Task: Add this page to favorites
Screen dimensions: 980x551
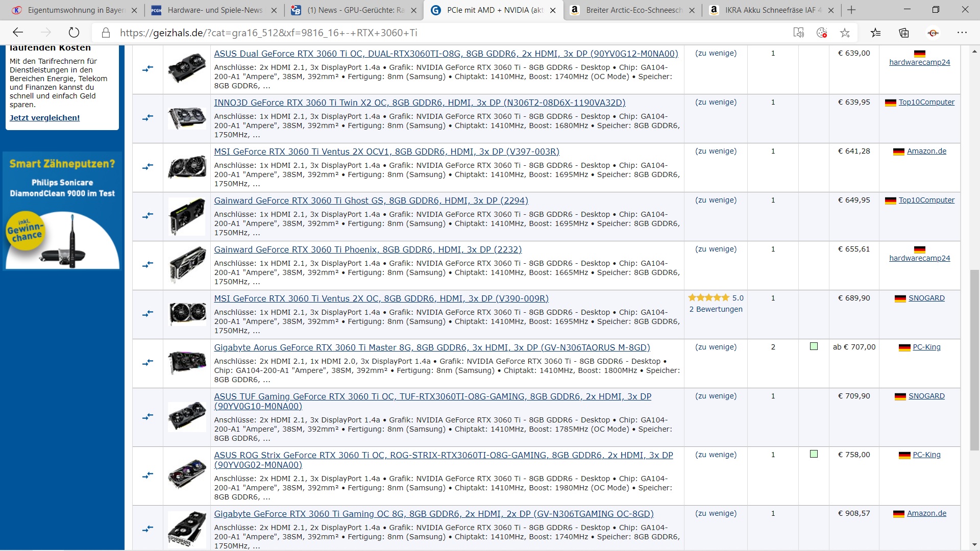Action: [x=845, y=33]
